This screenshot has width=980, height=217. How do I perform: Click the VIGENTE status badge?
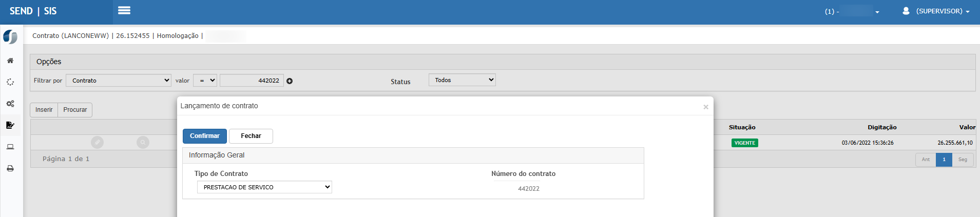pos(745,143)
